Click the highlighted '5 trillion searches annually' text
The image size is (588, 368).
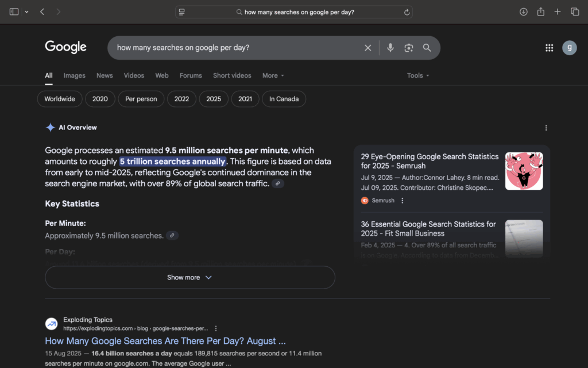click(172, 162)
